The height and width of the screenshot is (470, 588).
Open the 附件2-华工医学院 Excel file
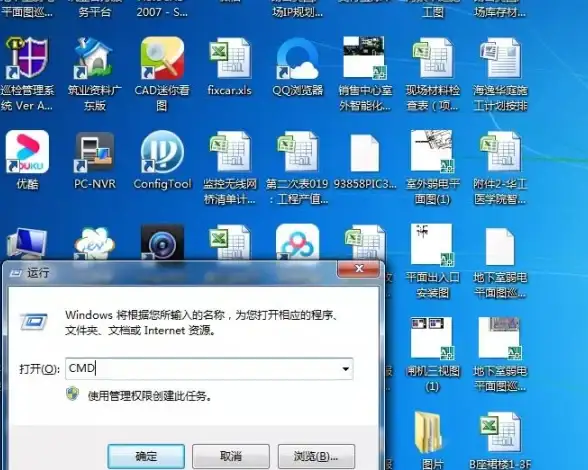pos(500,152)
